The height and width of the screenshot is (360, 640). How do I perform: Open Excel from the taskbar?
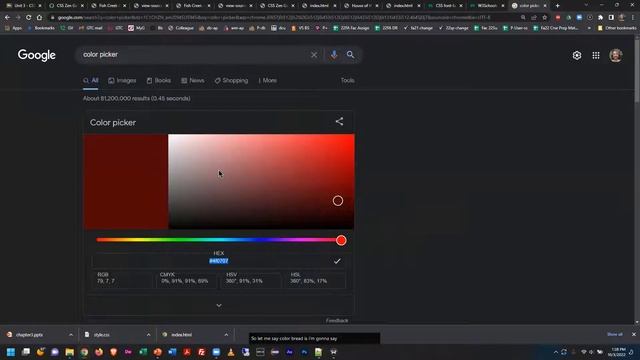143,352
